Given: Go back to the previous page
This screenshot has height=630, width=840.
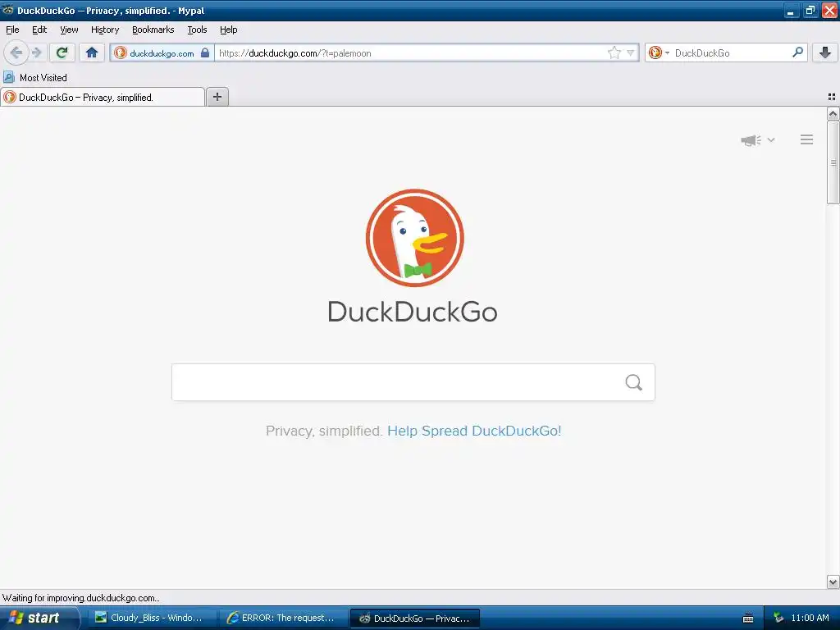Looking at the screenshot, I should coord(16,52).
